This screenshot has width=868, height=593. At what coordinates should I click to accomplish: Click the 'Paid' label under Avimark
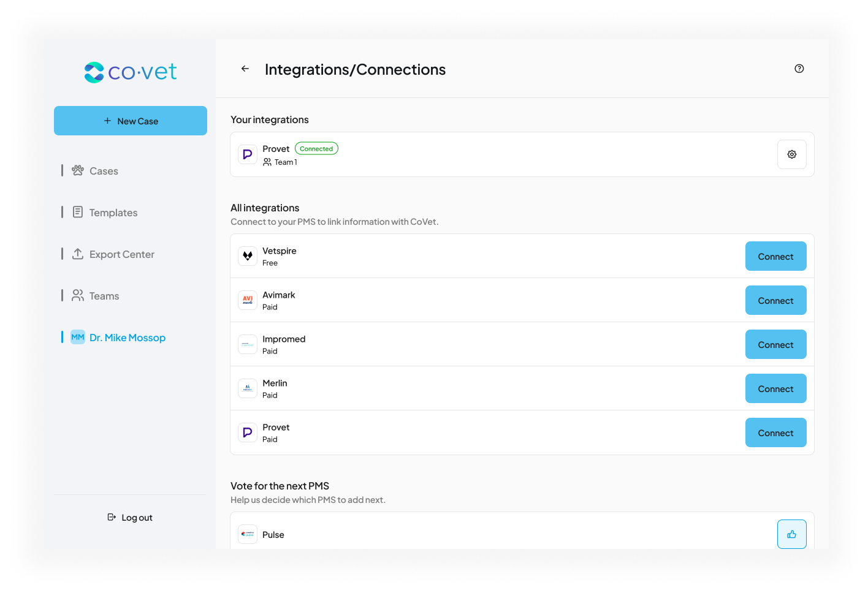point(270,307)
